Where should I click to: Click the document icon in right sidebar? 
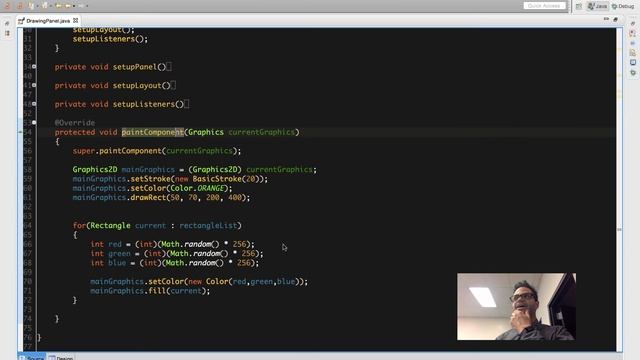pyautogui.click(x=633, y=53)
